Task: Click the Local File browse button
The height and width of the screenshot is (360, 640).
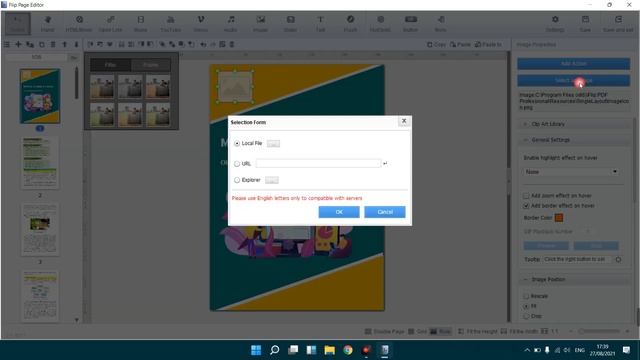Action: point(273,144)
